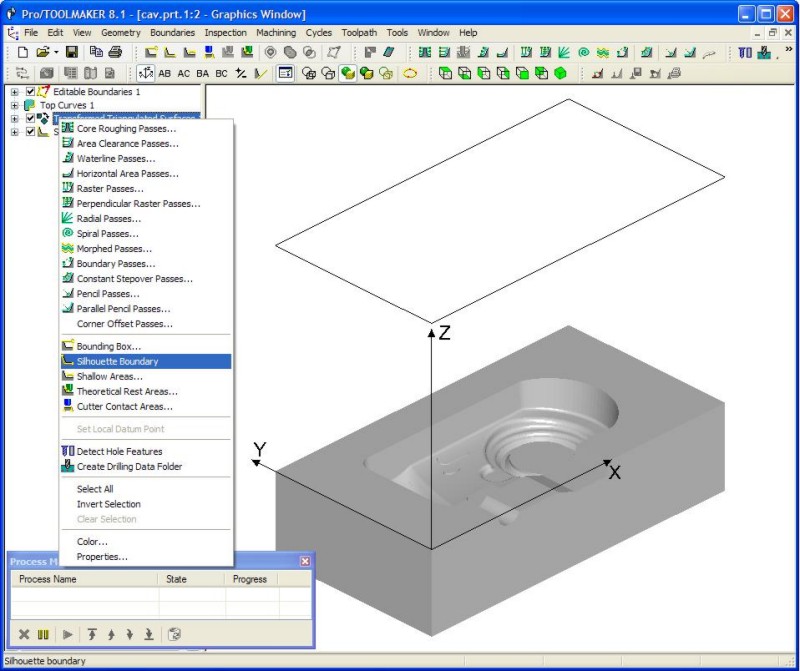Open the dropdown arrow beside Open icon
Viewport: 800px width, 671px height.
(56, 52)
